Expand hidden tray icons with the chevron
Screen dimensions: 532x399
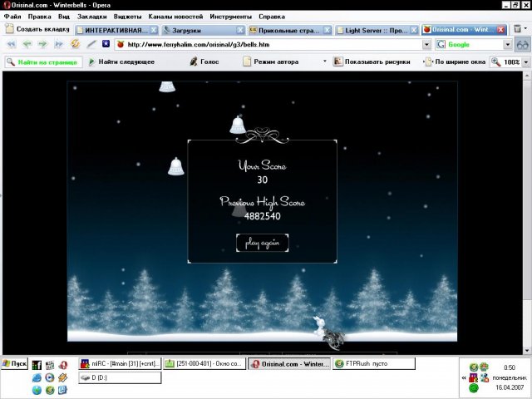tap(464, 377)
